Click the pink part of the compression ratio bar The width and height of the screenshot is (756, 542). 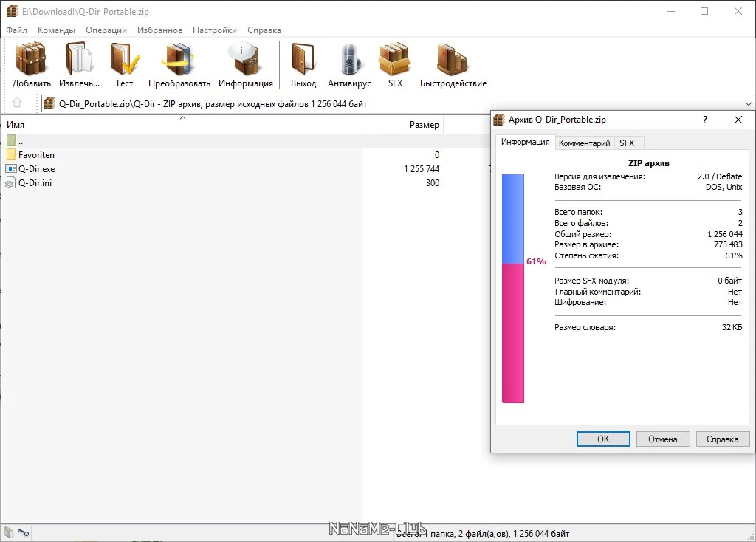(513, 333)
